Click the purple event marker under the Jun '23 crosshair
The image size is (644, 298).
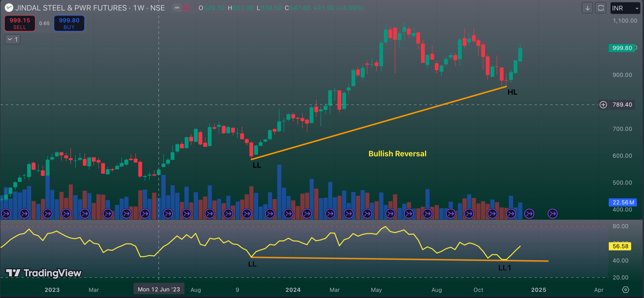(x=168, y=214)
